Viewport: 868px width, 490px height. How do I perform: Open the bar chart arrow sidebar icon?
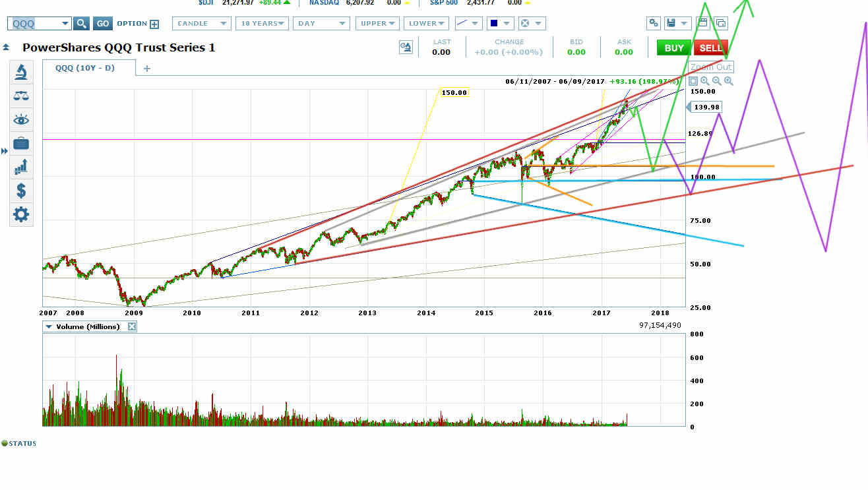pyautogui.click(x=21, y=168)
